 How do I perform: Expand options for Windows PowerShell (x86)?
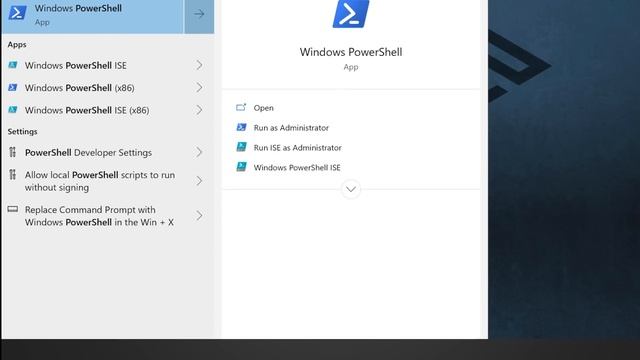coord(199,88)
